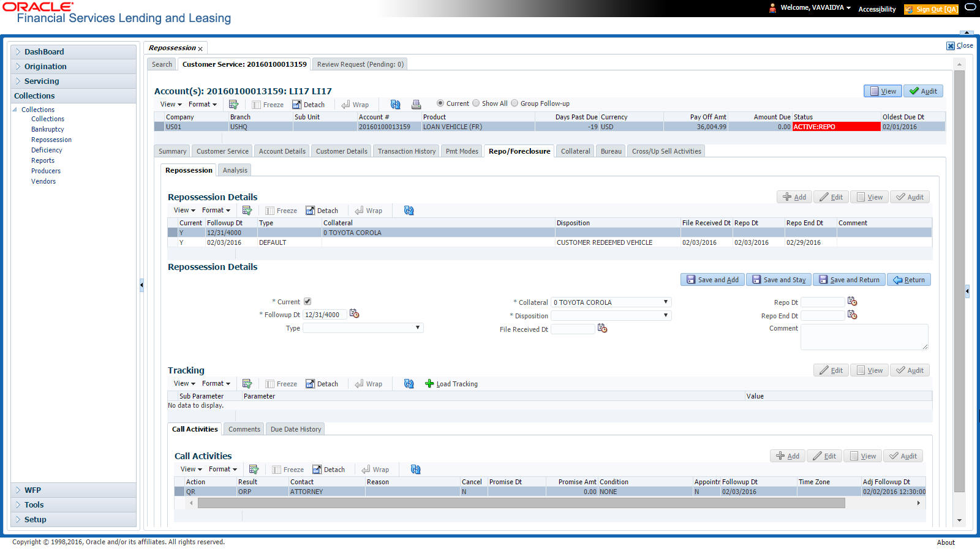Viewport: 980px width, 551px height.
Task: Switch to the Analysis sub-tab
Action: coord(235,170)
